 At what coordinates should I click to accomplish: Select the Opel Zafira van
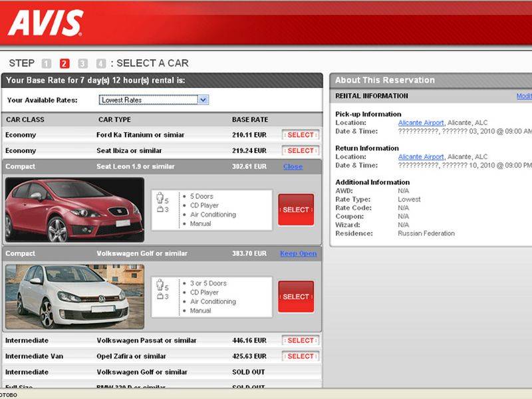(x=301, y=356)
